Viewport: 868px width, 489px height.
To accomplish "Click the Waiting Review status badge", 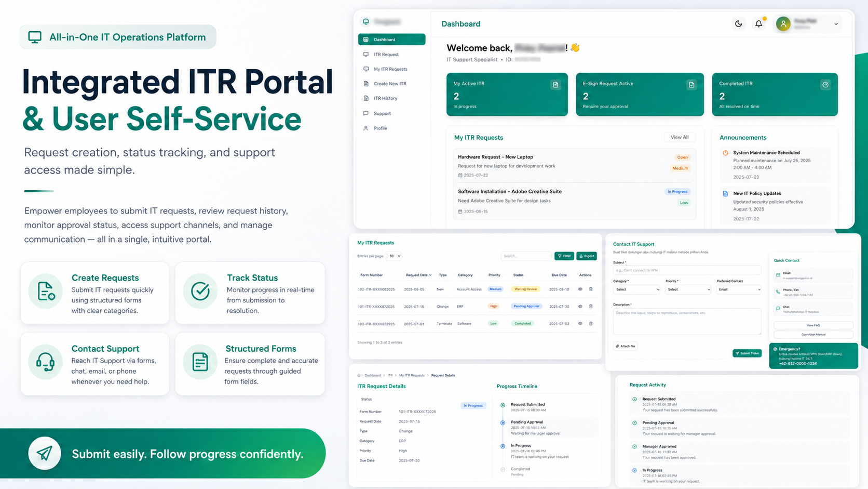I will coord(525,289).
